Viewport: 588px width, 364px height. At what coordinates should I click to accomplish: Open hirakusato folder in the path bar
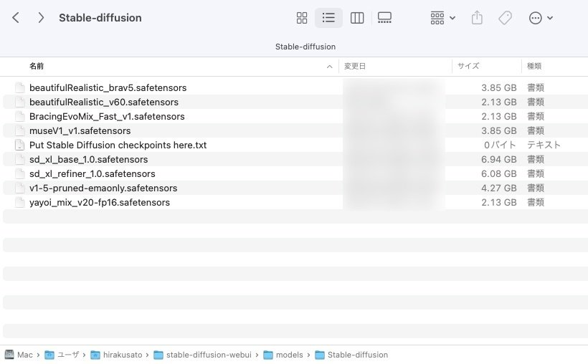116,355
